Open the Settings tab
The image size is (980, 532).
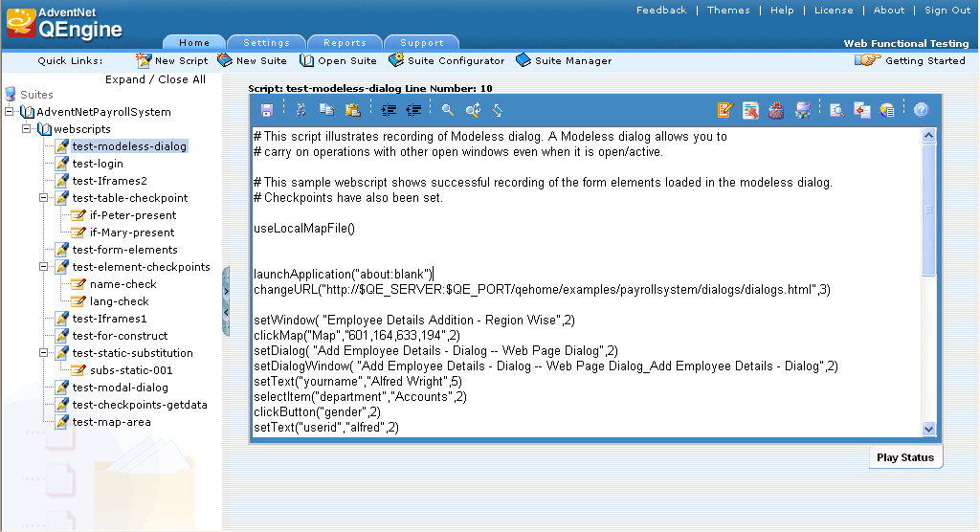click(266, 42)
